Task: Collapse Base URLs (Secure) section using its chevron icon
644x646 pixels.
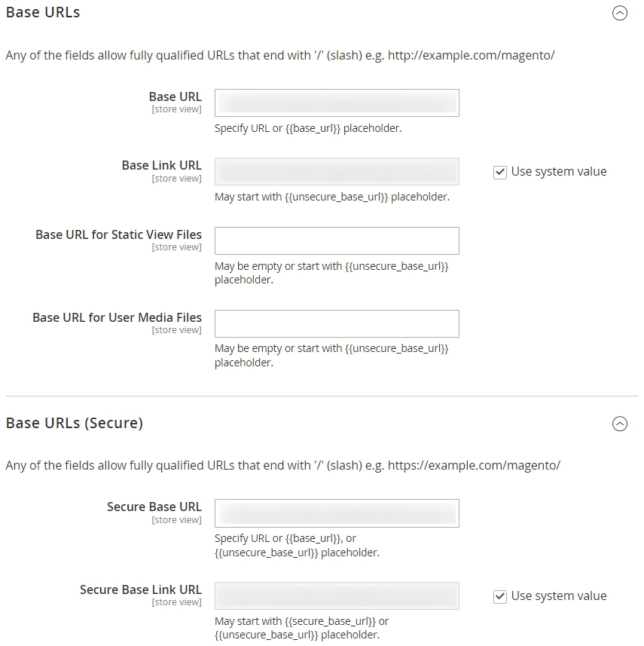Action: [x=619, y=424]
